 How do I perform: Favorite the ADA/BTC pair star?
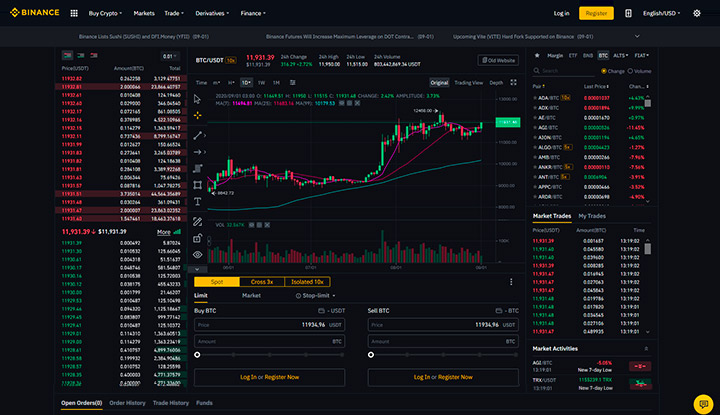pos(534,98)
